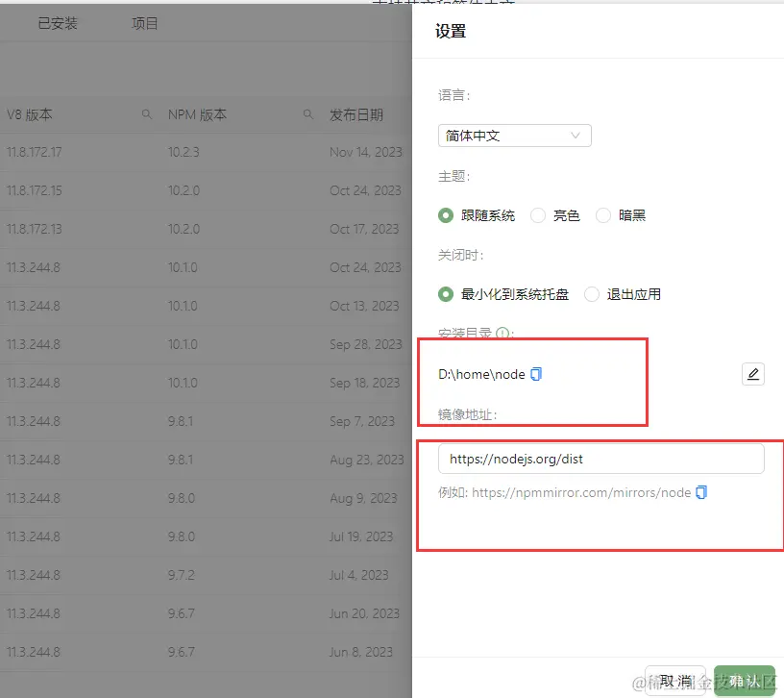
Task: Select the row dated Sep 7, 2023
Action: (x=206, y=421)
